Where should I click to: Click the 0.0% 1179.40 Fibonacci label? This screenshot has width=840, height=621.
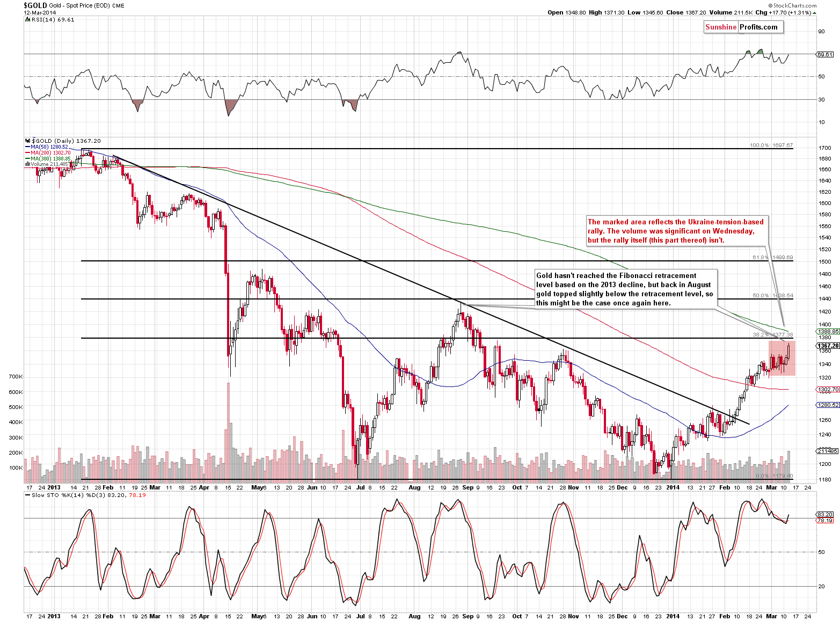click(774, 476)
